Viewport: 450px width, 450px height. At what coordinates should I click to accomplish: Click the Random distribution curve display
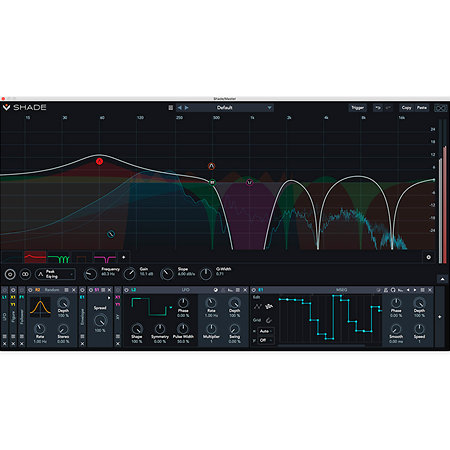point(40,307)
